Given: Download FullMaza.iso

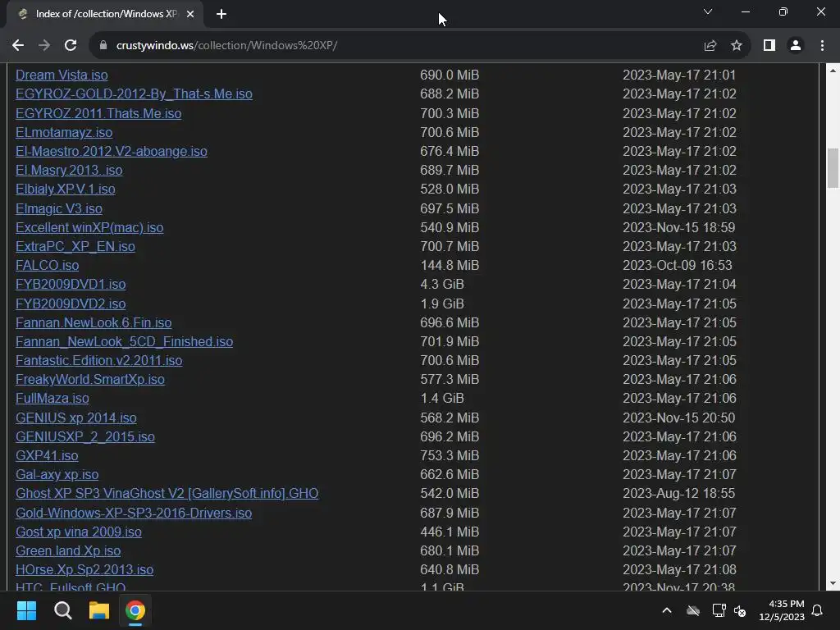Looking at the screenshot, I should pyautogui.click(x=52, y=399).
